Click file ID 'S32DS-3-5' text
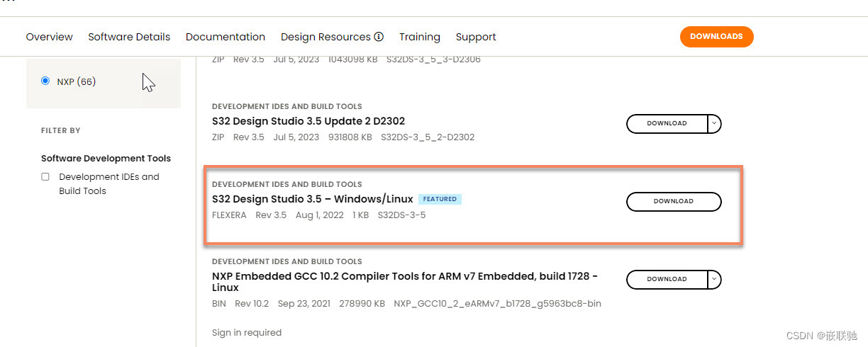This screenshot has width=868, height=347. pyautogui.click(x=401, y=215)
